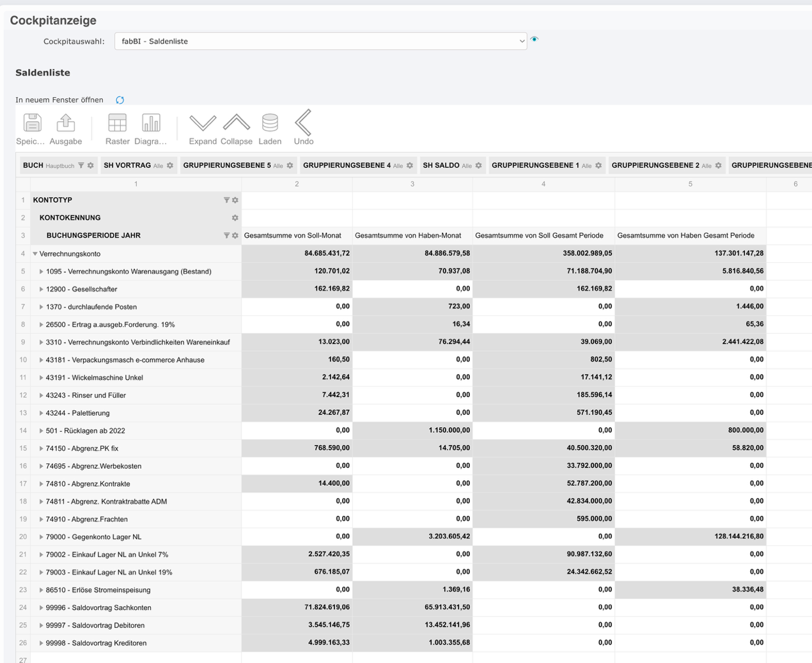Collapse the Verrechnungskonto row

coord(35,254)
